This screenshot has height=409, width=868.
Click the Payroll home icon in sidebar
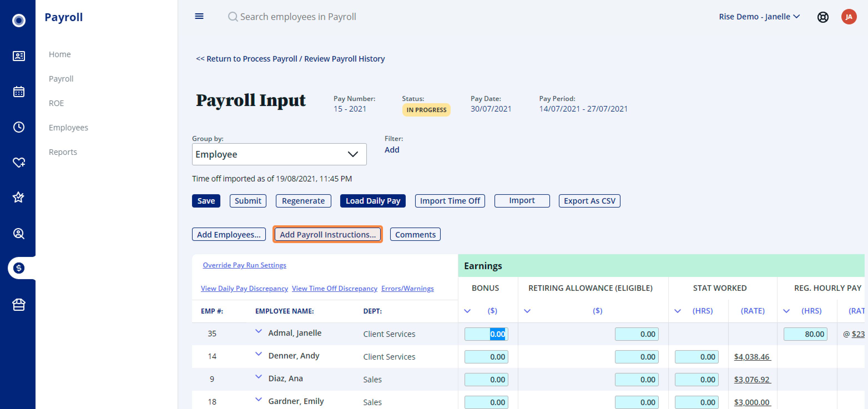click(x=19, y=268)
